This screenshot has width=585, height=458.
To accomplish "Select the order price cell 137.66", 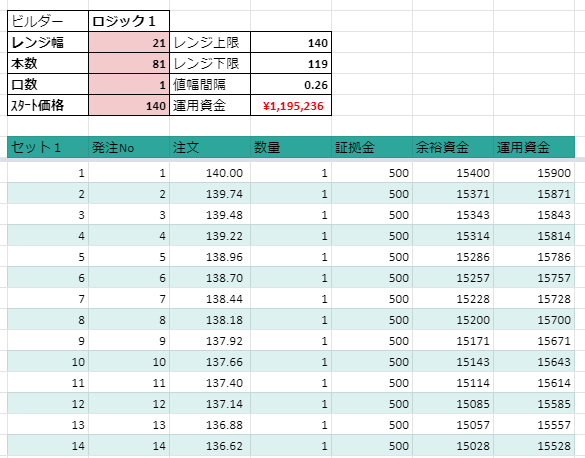I will 210,361.
